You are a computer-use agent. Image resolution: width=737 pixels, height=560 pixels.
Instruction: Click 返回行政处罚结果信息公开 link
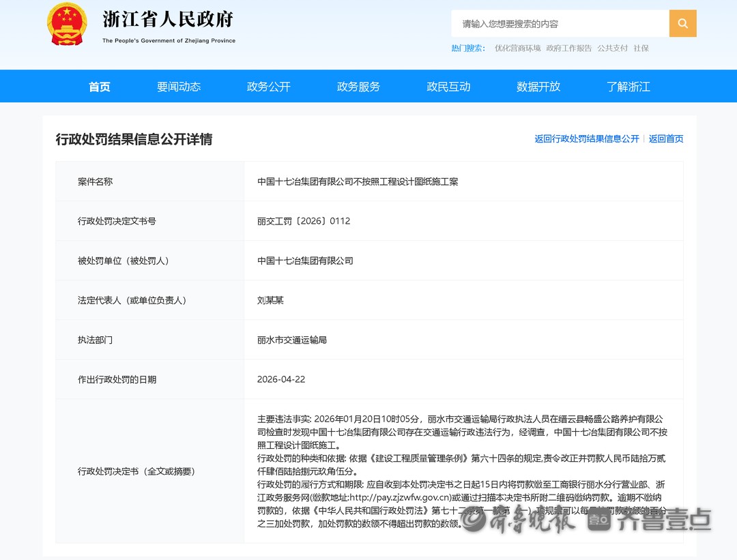(x=587, y=139)
